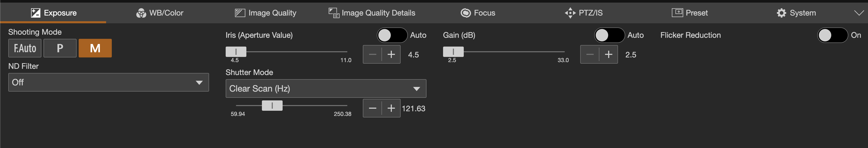Enable Iris Auto toggle

(x=392, y=35)
